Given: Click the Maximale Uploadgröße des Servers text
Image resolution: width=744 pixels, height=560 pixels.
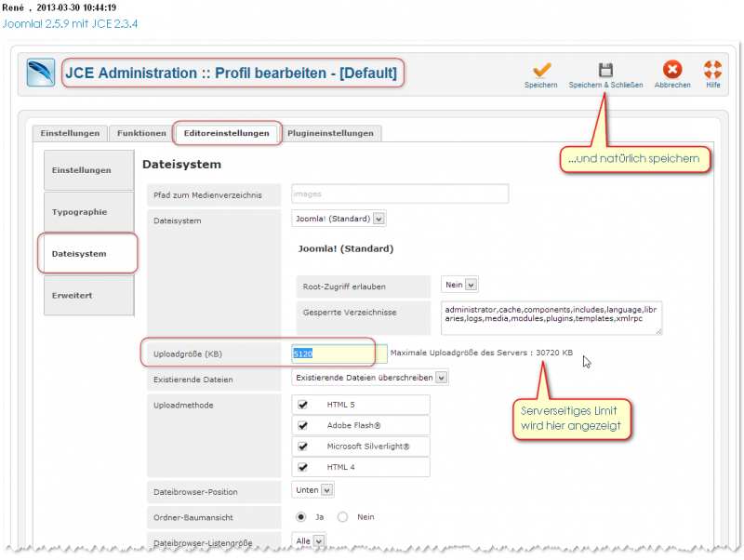Looking at the screenshot, I should pyautogui.click(x=482, y=353).
